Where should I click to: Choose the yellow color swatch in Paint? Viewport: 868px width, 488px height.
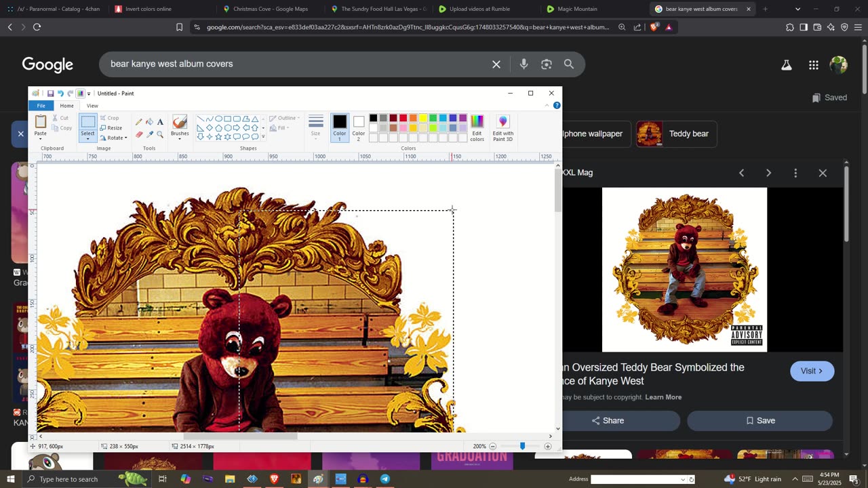[423, 119]
